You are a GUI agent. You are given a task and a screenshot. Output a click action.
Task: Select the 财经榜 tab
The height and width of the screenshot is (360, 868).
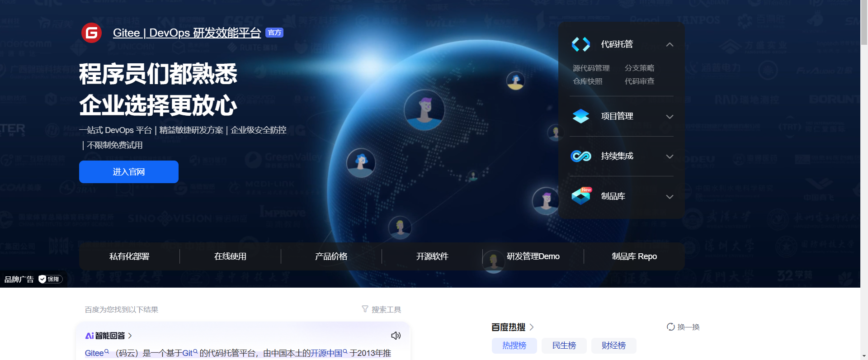click(x=614, y=346)
